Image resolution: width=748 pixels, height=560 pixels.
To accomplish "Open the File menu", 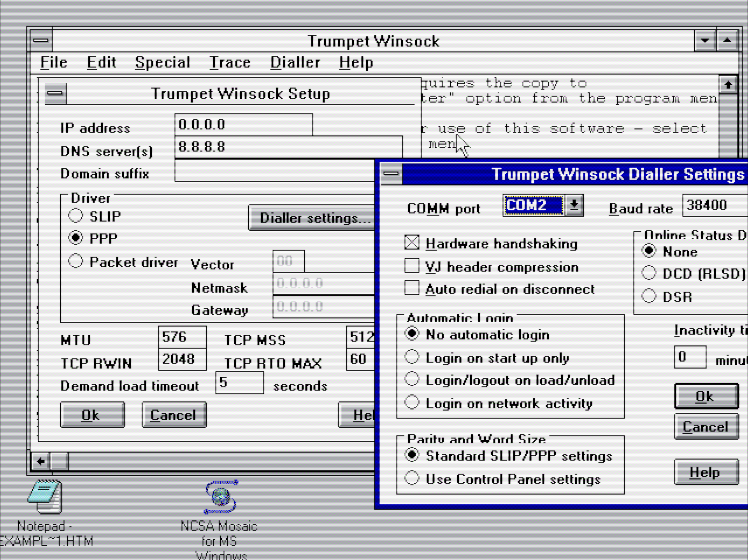I will tap(54, 62).
